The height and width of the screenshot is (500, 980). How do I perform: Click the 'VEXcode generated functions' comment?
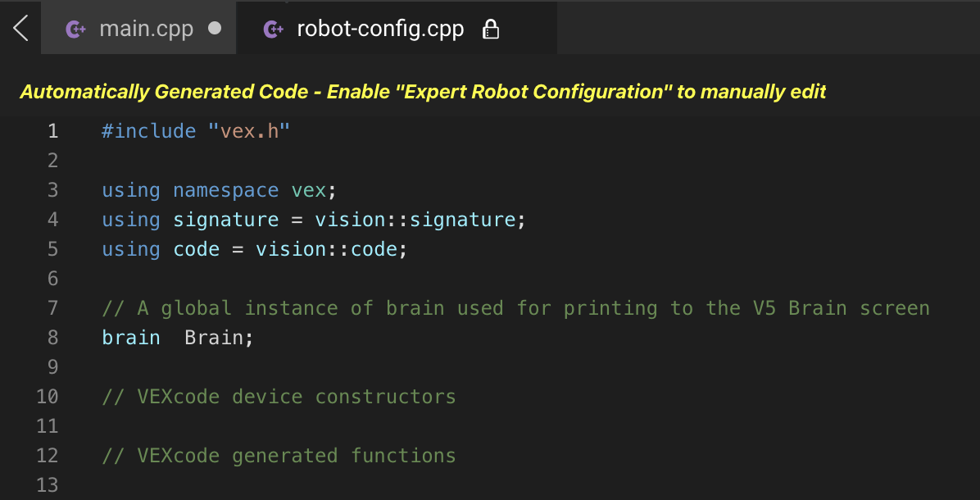click(x=279, y=455)
